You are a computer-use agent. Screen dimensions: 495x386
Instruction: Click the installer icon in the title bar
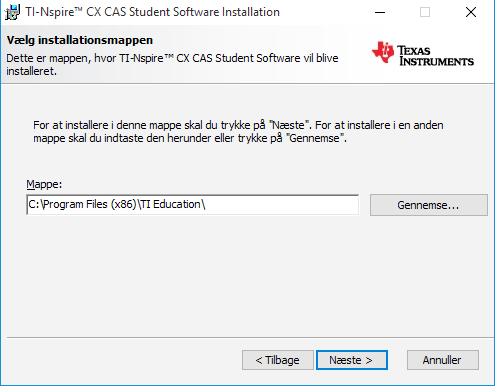pos(12,12)
